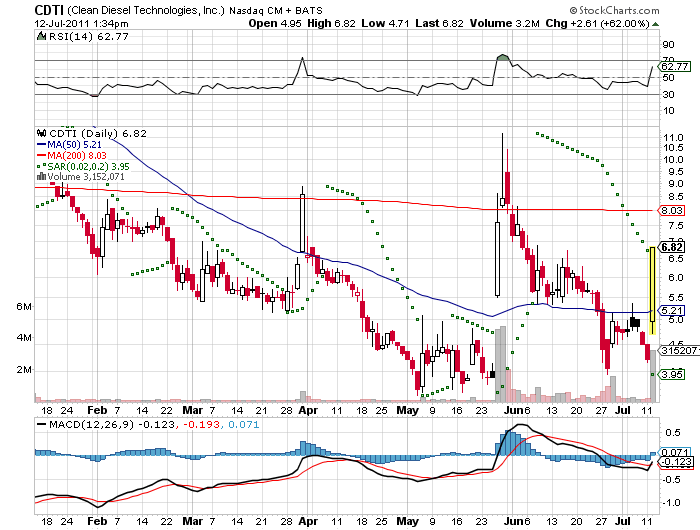Click the blue 0.071 MACD histogram value
The image size is (700, 530).
pos(244,424)
